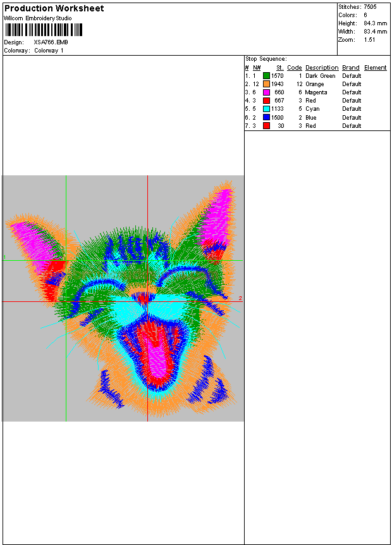This screenshot has height=545, width=392.
Task: Select the 'Element' column header
Action: coord(376,68)
